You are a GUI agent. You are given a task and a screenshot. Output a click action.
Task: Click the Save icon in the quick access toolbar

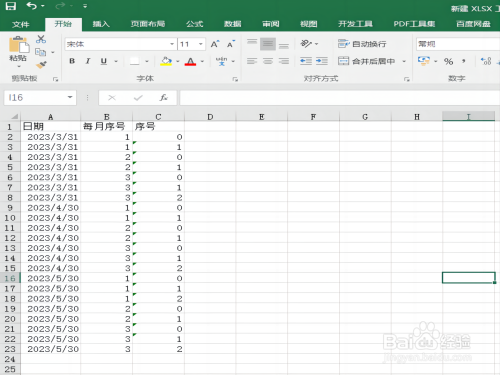(x=11, y=6)
